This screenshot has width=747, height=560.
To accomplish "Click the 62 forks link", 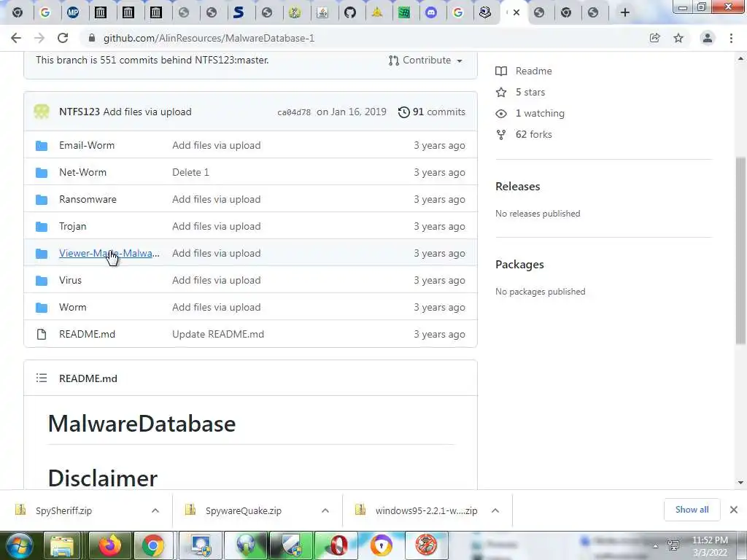I will (x=533, y=134).
